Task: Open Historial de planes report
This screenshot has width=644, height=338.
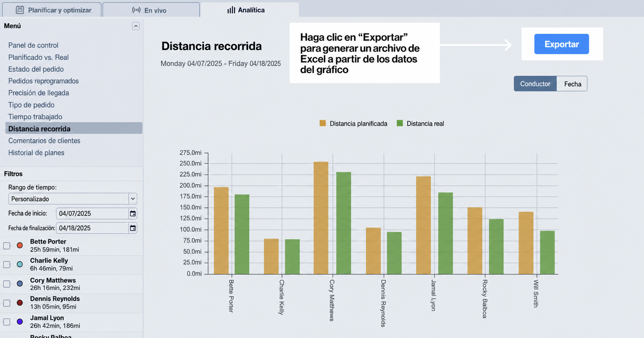Action: point(36,153)
